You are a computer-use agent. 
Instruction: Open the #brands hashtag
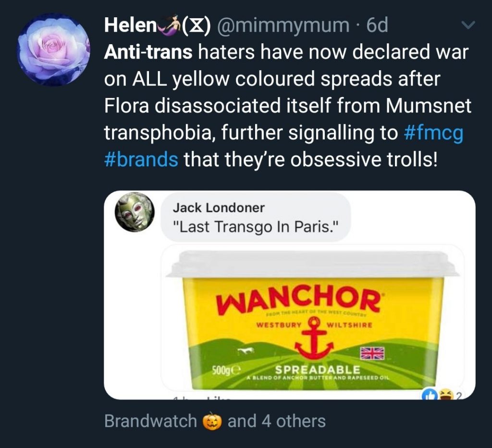tap(141, 160)
